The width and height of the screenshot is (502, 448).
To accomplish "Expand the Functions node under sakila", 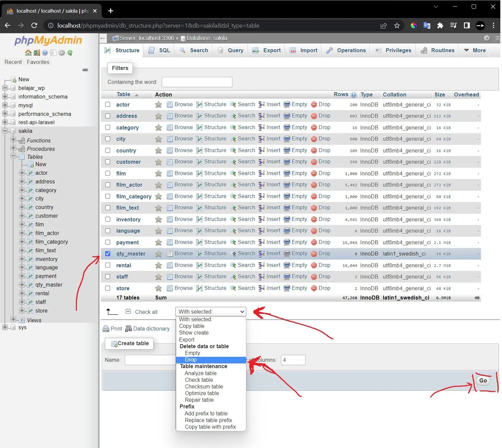I will click(13, 139).
